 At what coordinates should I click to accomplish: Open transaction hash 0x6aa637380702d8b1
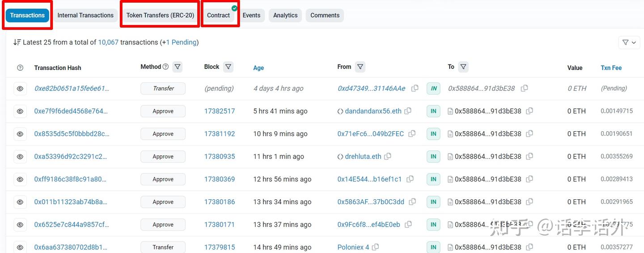[71, 247]
